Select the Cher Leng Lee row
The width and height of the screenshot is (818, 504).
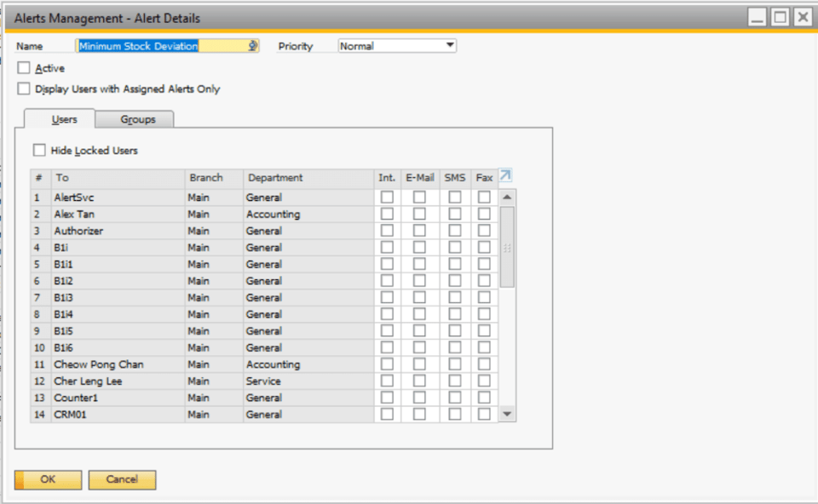click(x=264, y=381)
